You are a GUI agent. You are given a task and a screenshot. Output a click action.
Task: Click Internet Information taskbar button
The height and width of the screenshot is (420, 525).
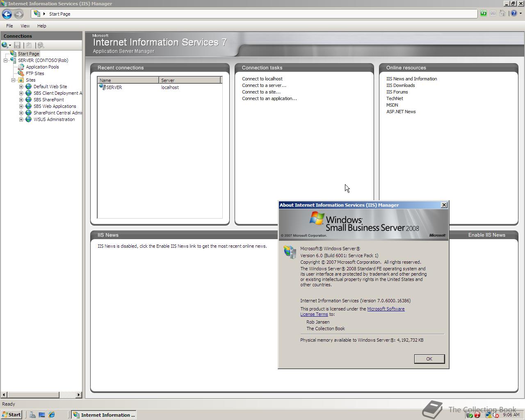coord(104,415)
